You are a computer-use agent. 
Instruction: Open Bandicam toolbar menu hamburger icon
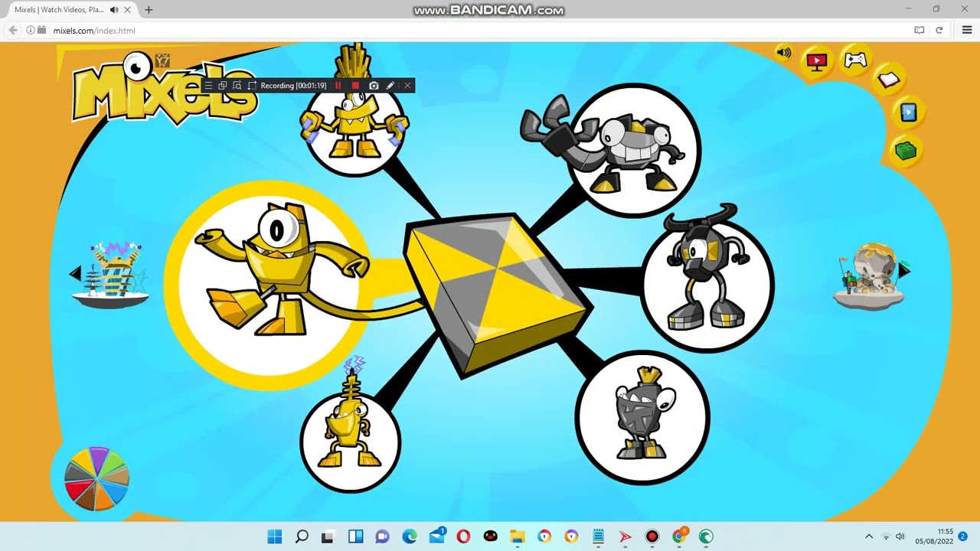click(x=208, y=86)
